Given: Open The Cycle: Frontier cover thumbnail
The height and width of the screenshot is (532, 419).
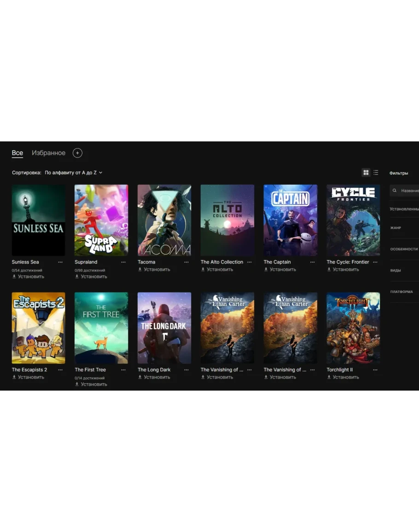Looking at the screenshot, I should [353, 220].
